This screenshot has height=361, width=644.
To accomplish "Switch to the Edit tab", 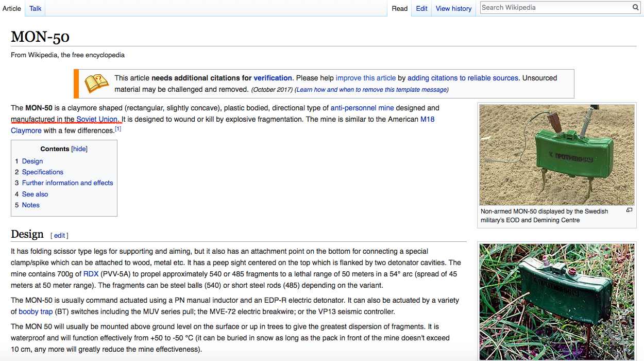I will pos(421,8).
